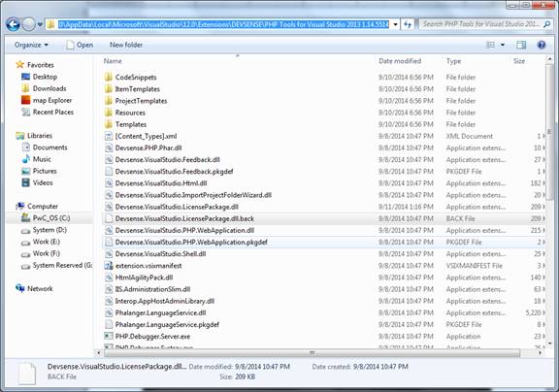The width and height of the screenshot is (559, 392).
Task: Click the Help question mark icon
Action: (x=542, y=45)
